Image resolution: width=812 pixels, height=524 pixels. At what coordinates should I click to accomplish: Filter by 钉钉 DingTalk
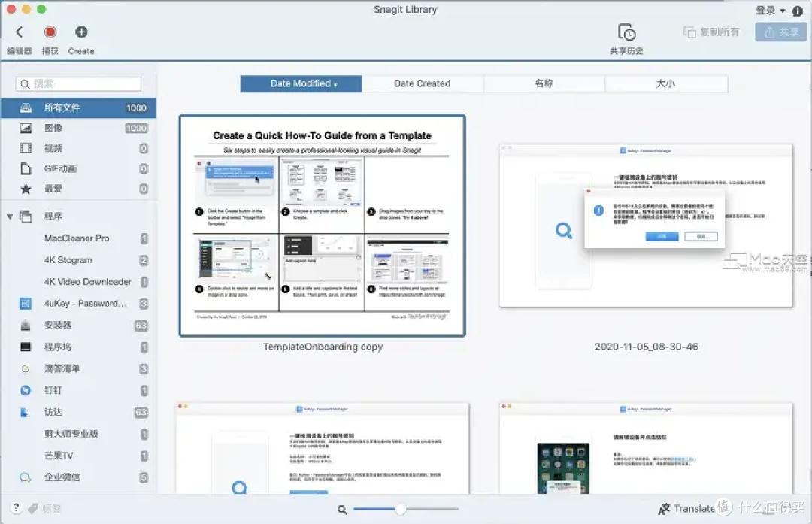(79, 390)
